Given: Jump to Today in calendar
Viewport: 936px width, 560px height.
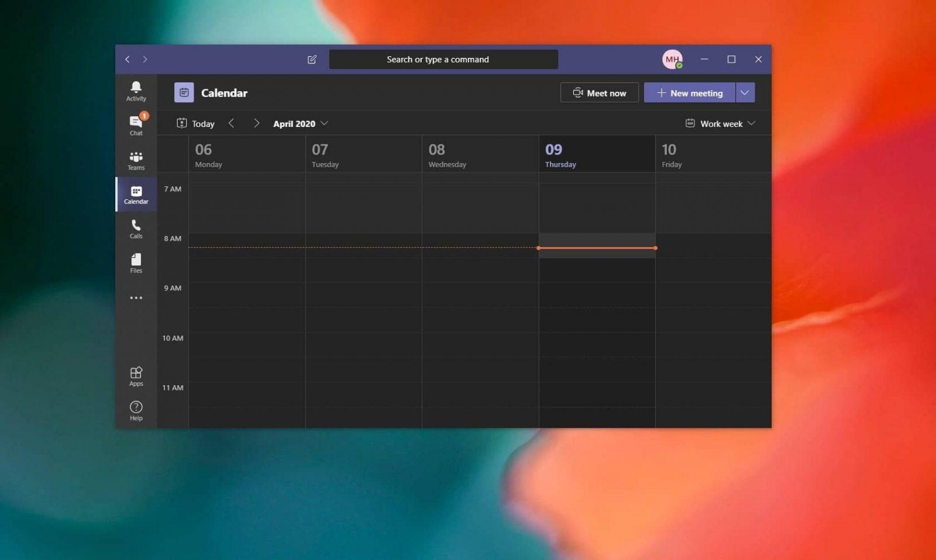Looking at the screenshot, I should pos(195,123).
